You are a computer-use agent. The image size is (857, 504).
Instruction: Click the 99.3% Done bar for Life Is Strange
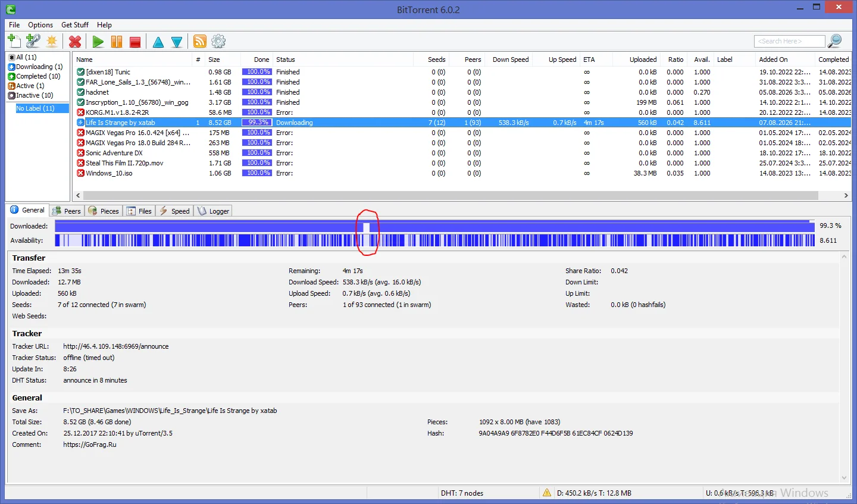(257, 123)
